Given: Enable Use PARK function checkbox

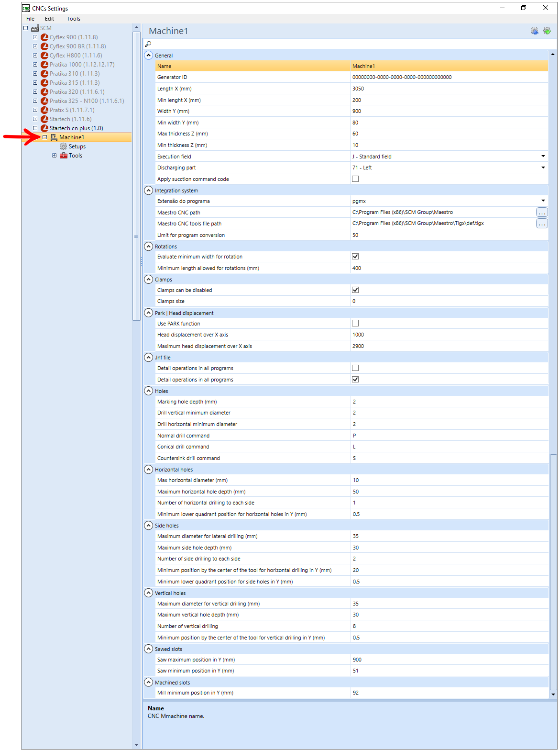Looking at the screenshot, I should click(355, 324).
